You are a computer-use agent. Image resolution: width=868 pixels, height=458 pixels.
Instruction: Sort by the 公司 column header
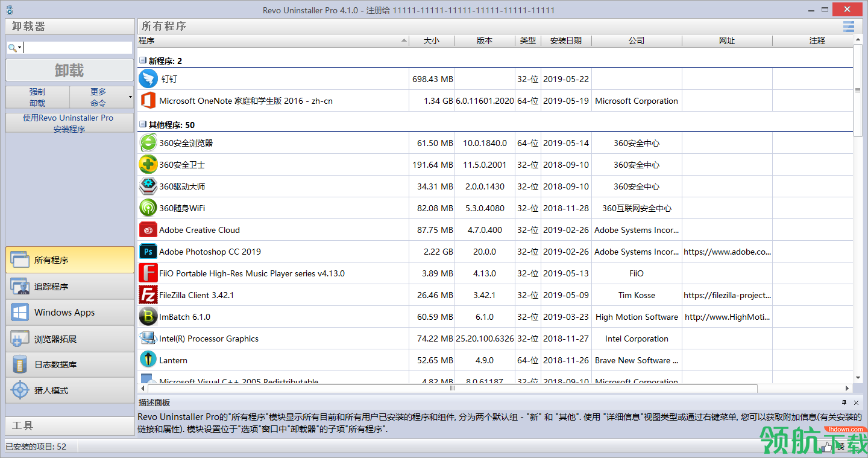pos(637,40)
